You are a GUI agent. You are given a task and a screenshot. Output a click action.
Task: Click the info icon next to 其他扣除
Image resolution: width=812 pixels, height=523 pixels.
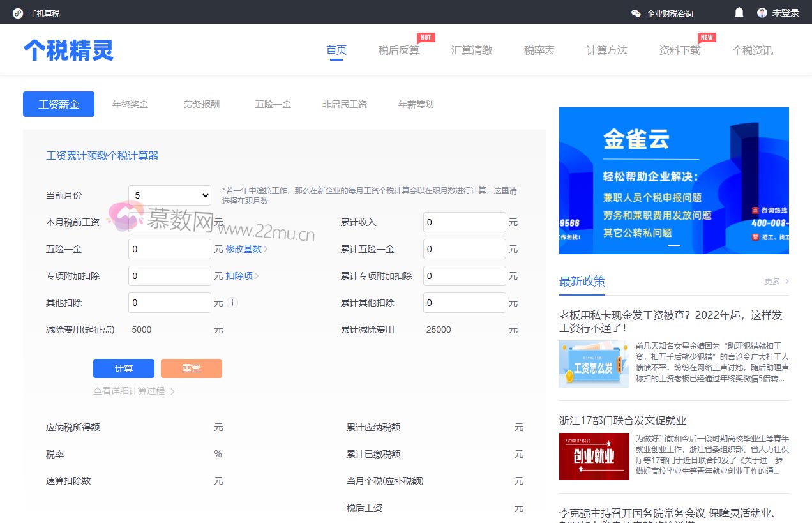point(232,303)
